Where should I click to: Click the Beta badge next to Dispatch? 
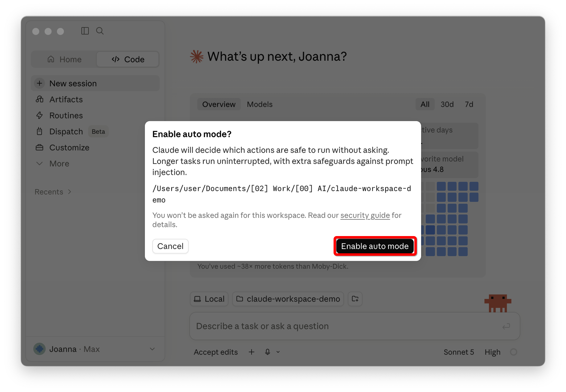pos(98,131)
